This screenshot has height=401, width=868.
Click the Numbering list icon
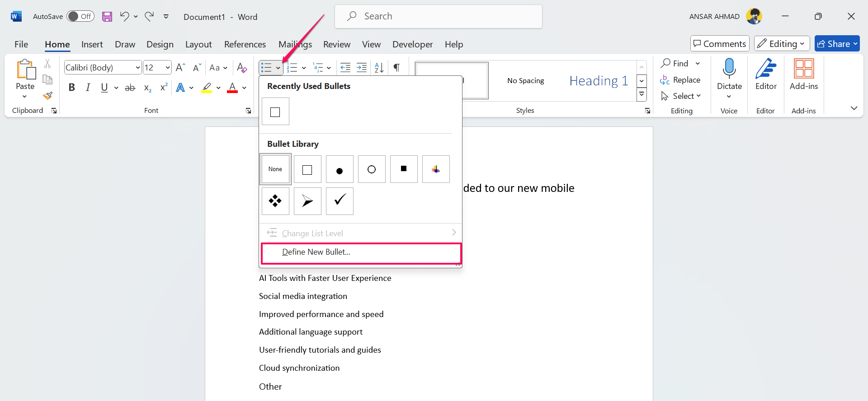coord(292,68)
